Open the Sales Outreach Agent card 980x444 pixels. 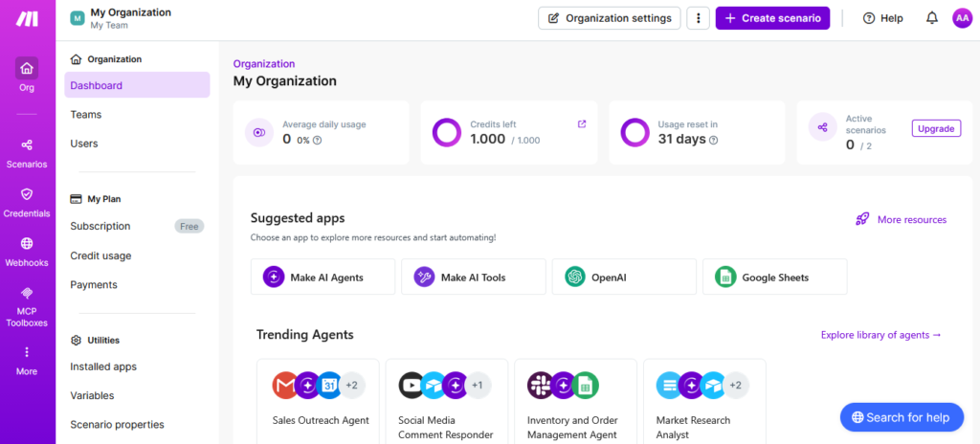click(317, 402)
